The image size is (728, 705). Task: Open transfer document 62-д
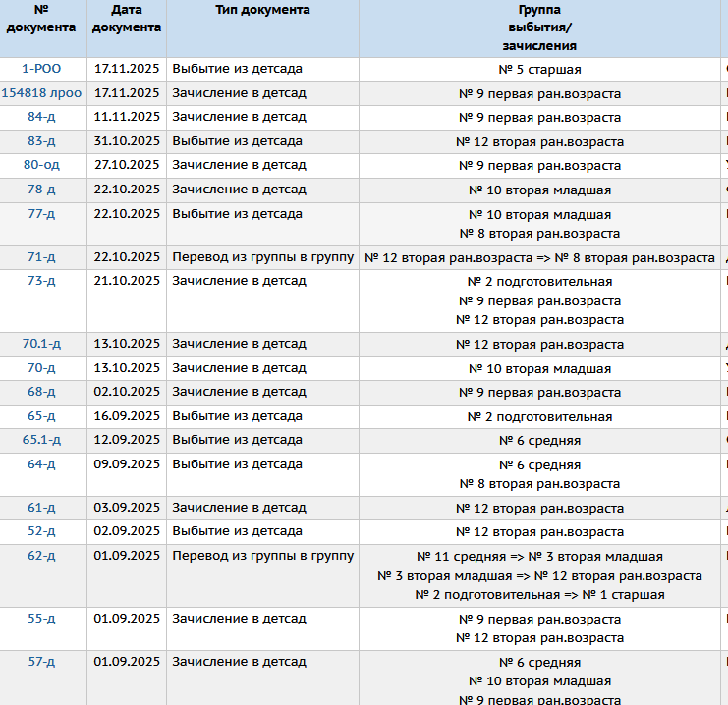[41, 556]
